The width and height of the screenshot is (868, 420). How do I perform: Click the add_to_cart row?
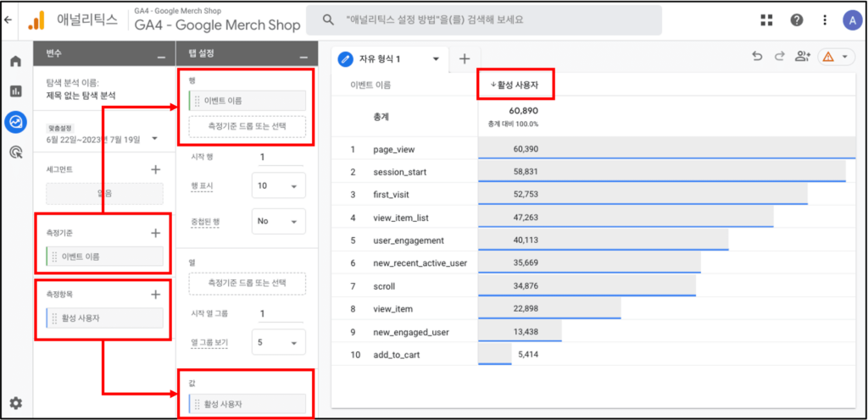593,355
